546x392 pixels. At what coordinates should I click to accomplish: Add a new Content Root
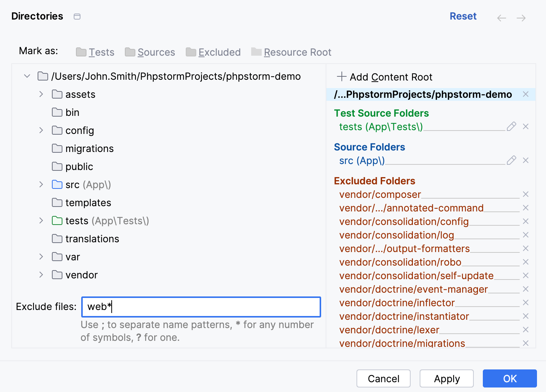pos(384,77)
